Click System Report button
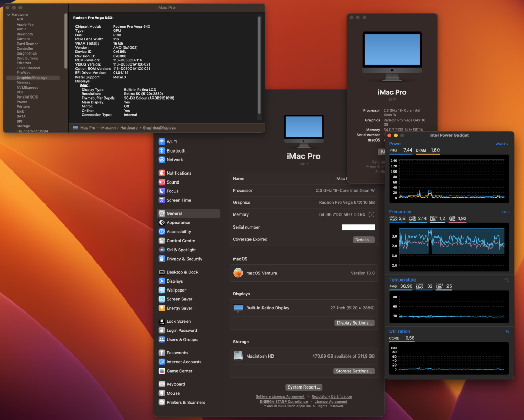This screenshot has height=420, width=524. click(x=304, y=387)
